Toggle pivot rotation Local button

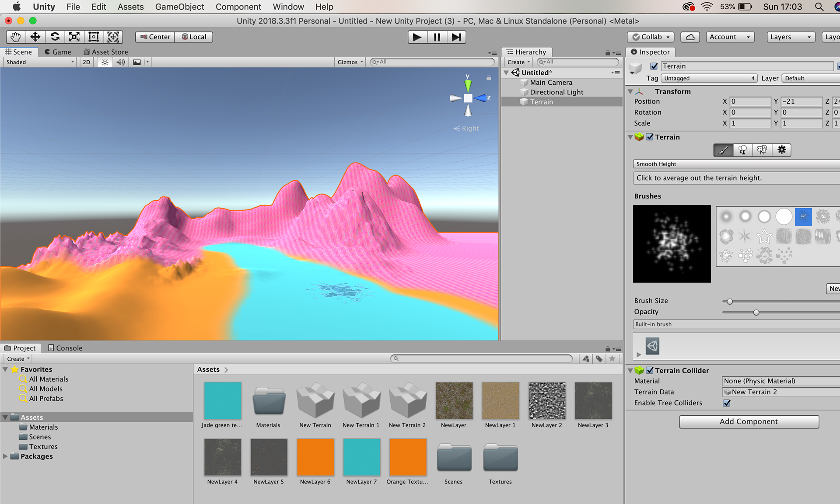pyautogui.click(x=194, y=37)
